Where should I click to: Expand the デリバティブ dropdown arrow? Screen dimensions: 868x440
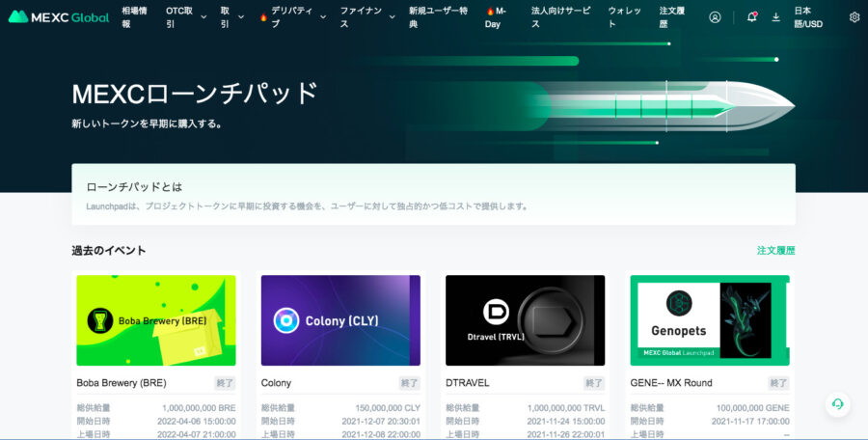[323, 17]
